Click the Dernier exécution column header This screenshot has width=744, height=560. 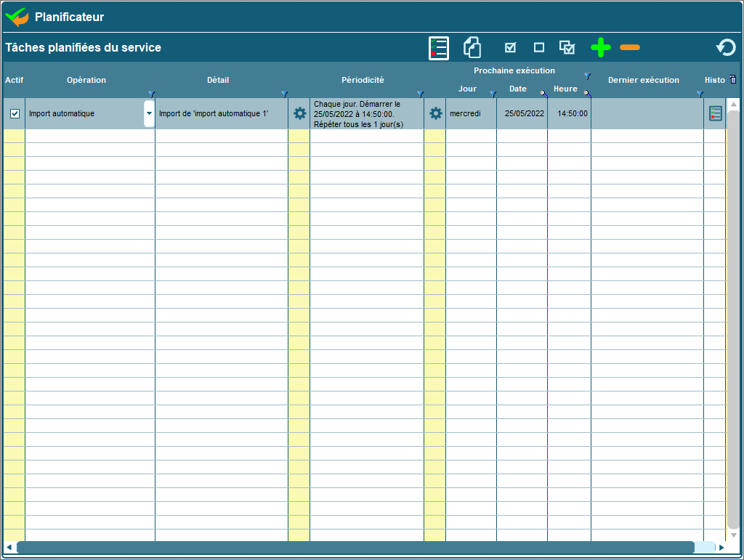(643, 80)
